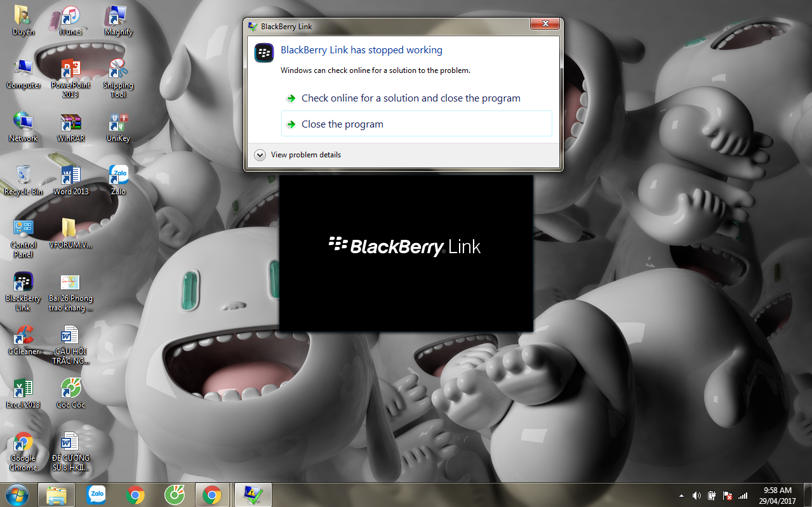
Task: Select the VFORUM.V... folder on the desktop
Action: click(70, 234)
